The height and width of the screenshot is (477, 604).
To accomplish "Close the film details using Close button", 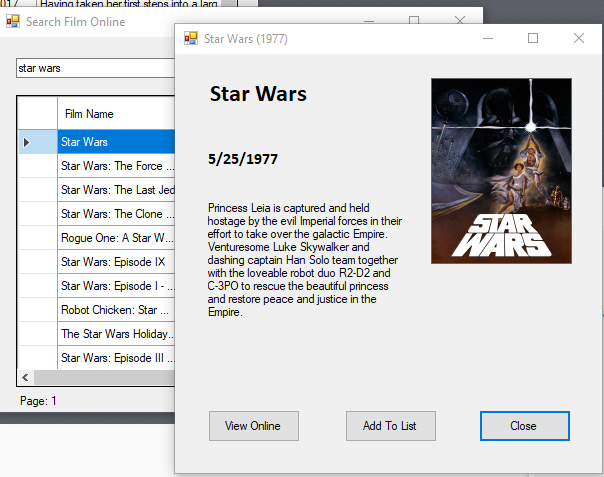I will [525, 426].
